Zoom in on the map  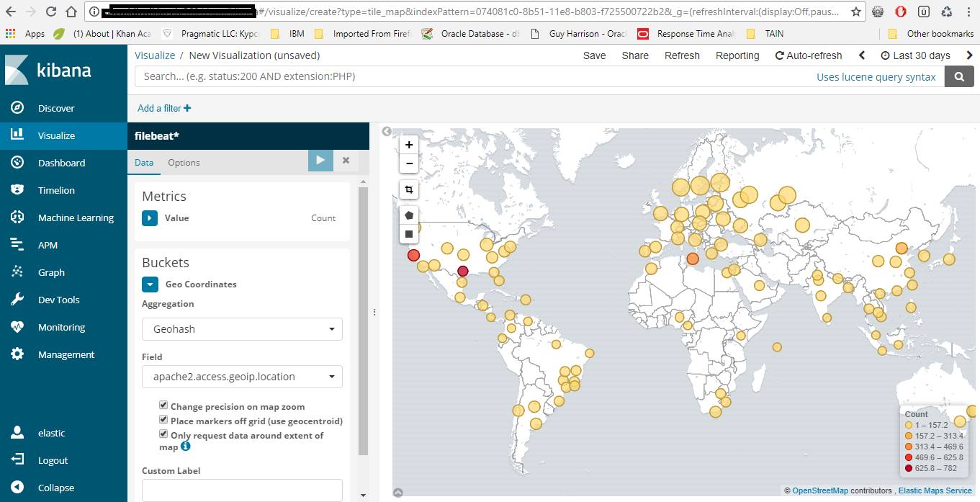coord(409,145)
